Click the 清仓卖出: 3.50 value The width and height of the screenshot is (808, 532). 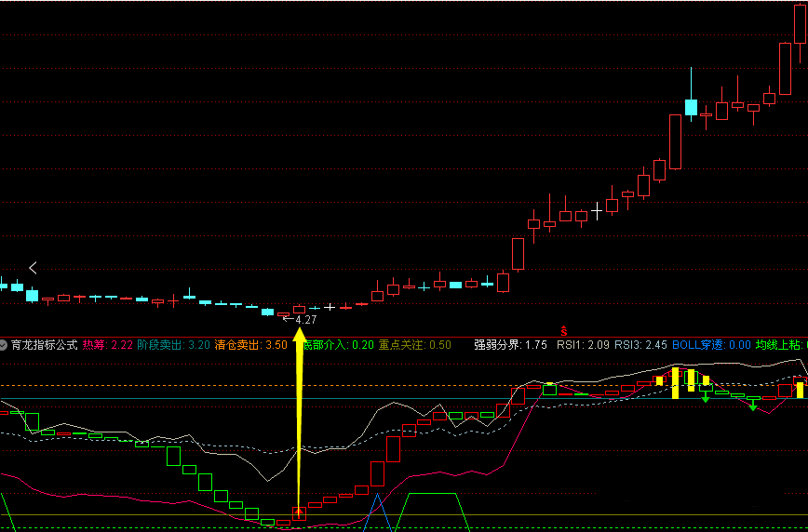click(250, 345)
